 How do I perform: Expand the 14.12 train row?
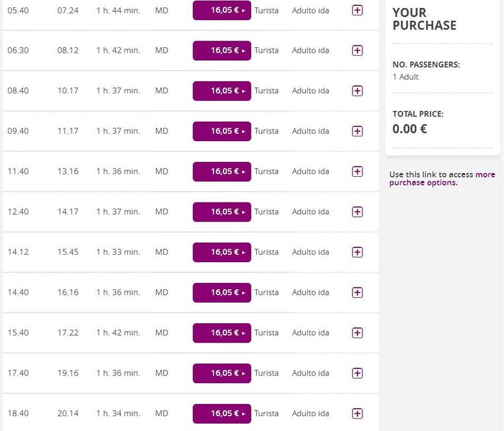357,252
